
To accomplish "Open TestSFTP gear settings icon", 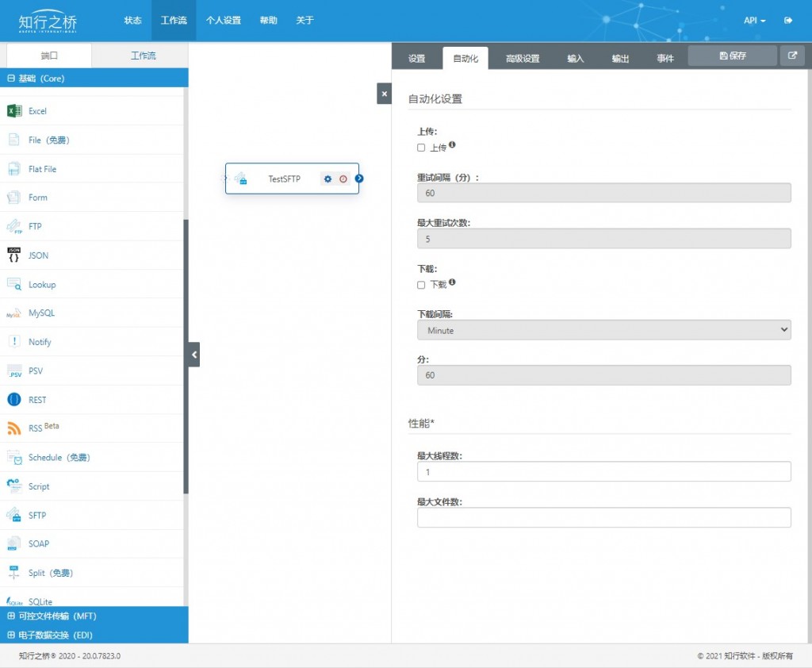I will (x=327, y=179).
